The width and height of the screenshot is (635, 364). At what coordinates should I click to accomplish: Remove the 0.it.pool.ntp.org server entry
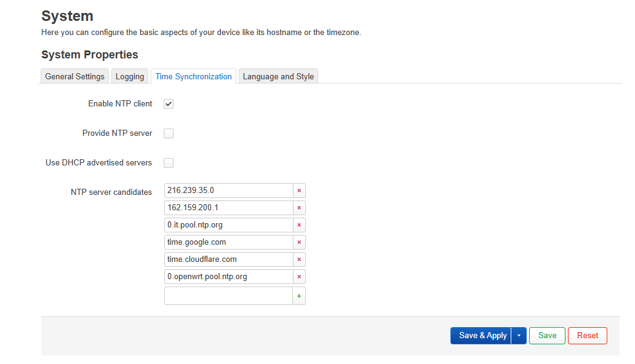coord(299,225)
